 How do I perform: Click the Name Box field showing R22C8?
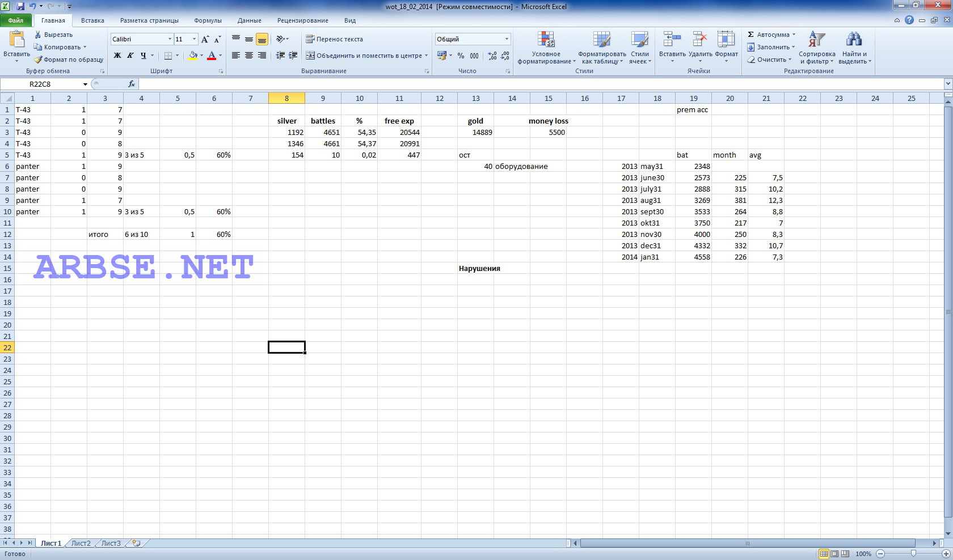(40, 84)
